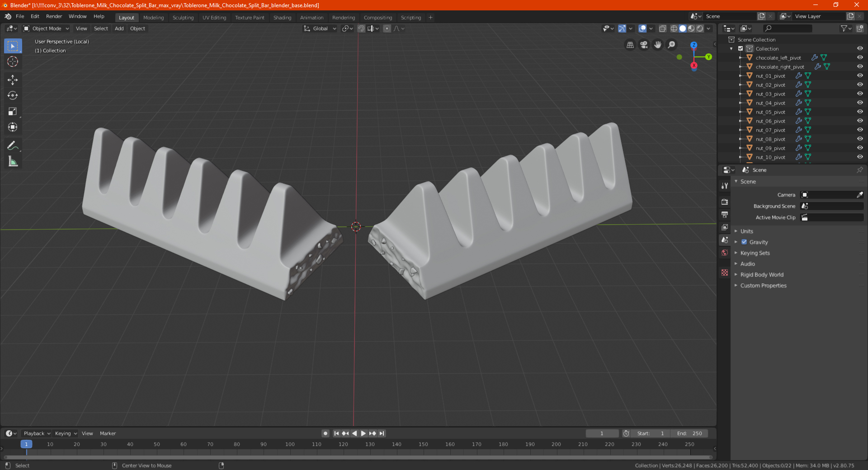The image size is (868, 470).
Task: Choose the Move tool
Action: coord(13,80)
